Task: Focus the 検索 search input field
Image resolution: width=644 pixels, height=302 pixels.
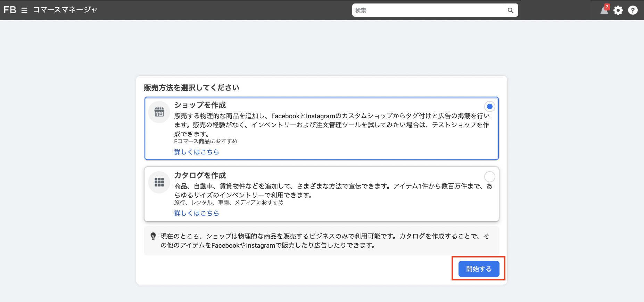Action: [429, 10]
